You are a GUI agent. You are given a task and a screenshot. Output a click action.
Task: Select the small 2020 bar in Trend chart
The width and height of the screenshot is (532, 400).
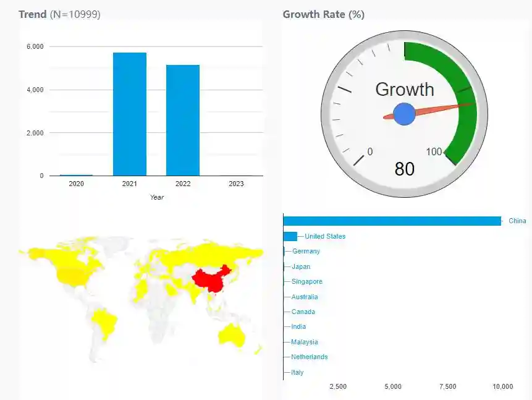tap(76, 175)
